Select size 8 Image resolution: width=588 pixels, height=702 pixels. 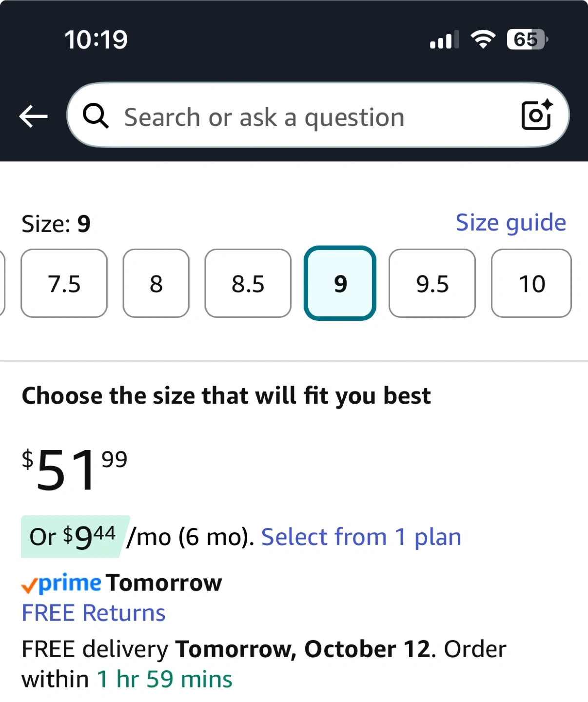156,283
